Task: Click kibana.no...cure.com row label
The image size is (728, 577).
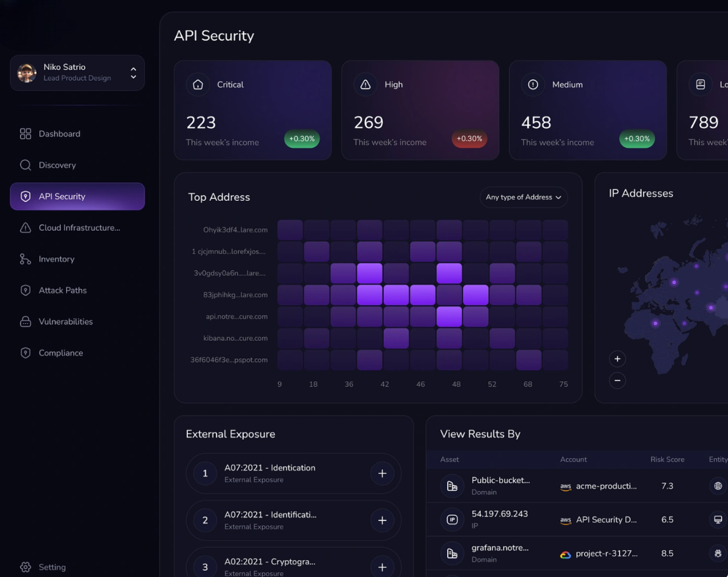Action: [235, 338]
